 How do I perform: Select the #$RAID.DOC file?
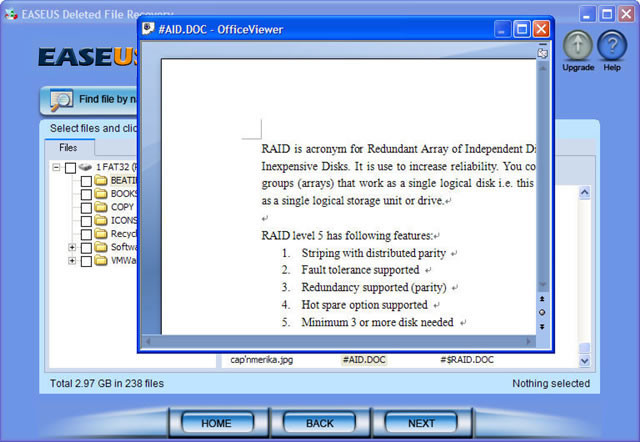tap(467, 360)
